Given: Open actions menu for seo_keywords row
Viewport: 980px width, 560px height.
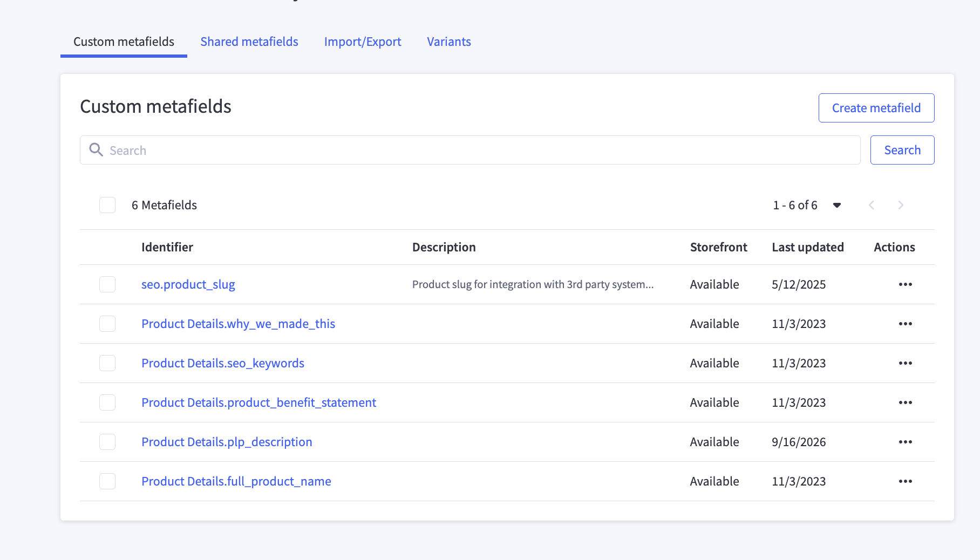Looking at the screenshot, I should coord(905,363).
